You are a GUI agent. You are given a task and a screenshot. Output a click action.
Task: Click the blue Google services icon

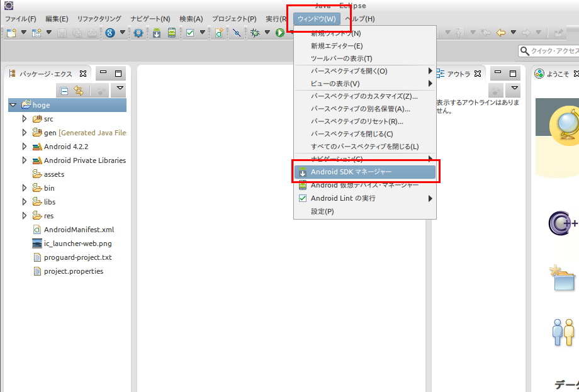[x=110, y=33]
